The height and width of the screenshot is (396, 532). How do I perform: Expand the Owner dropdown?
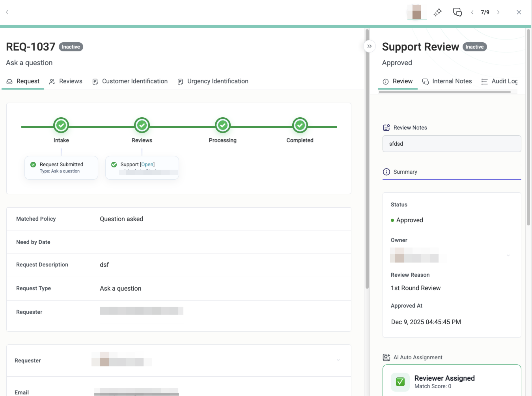click(x=508, y=256)
